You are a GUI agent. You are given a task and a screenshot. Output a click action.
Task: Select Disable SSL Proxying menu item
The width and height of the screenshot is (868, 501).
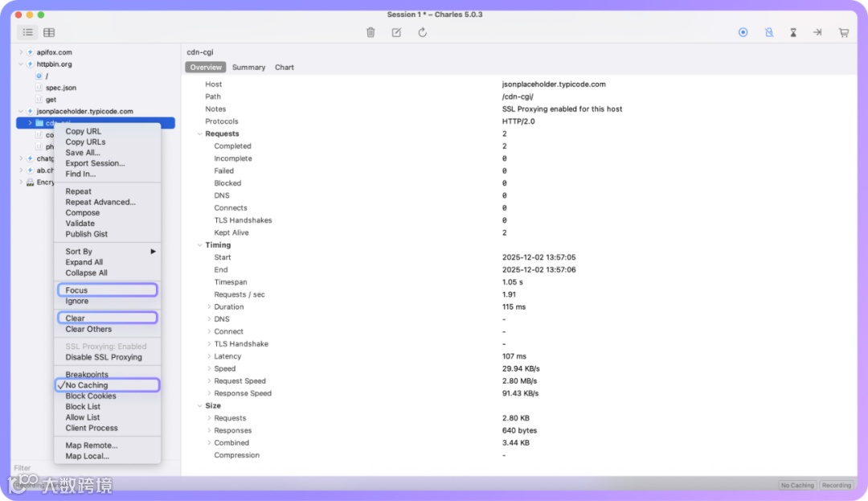(108, 358)
